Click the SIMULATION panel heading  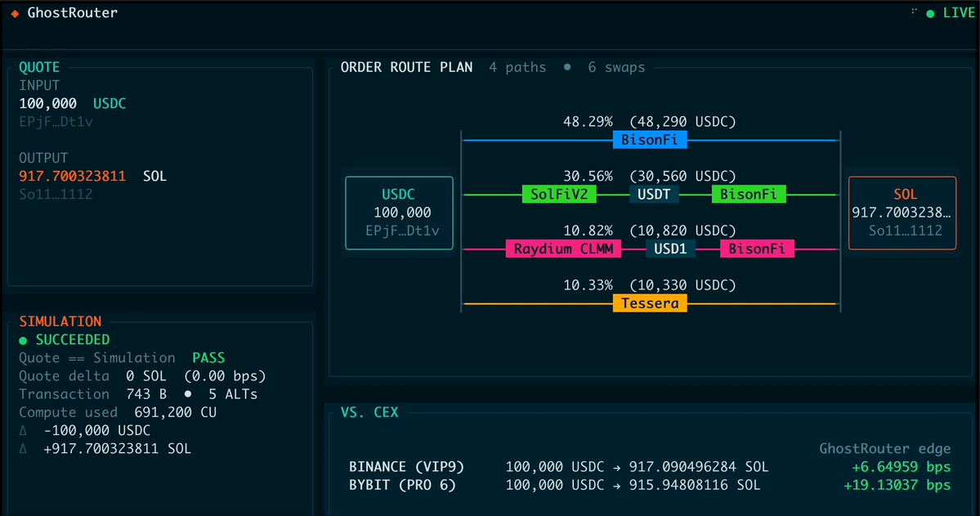click(x=60, y=321)
